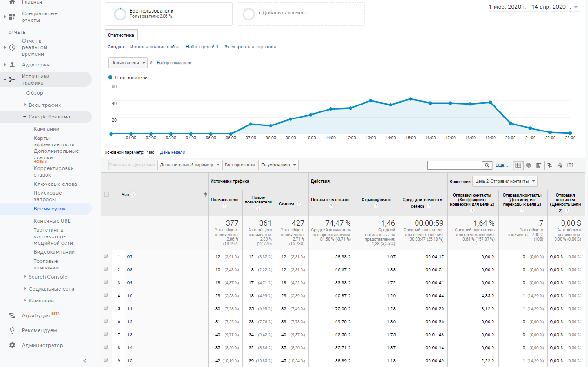This screenshot has width=588, height=367.
Task: Click День недели primary dimension link
Action: click(x=172, y=152)
